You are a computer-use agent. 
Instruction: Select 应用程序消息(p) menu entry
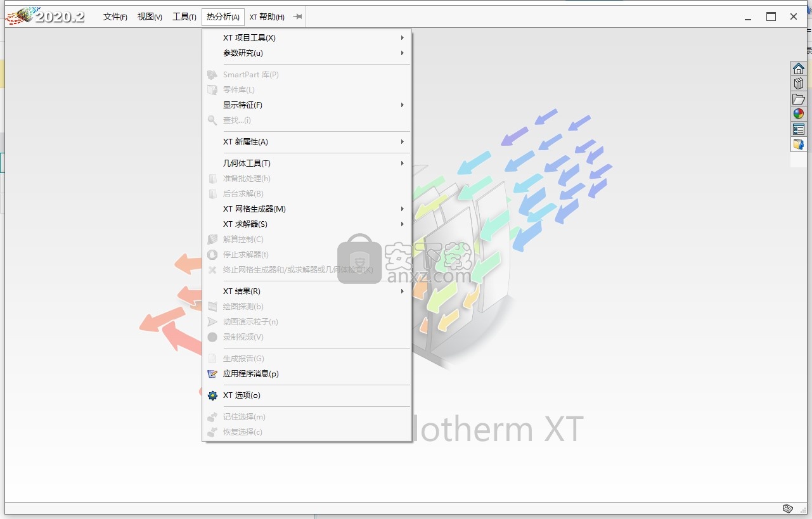point(307,374)
